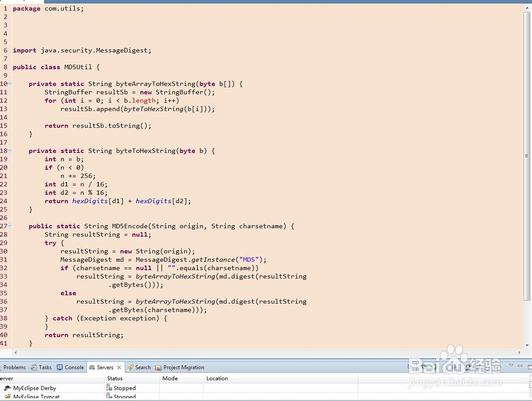
Task: Click the editor vertical scrollbar thumb
Action: pyautogui.click(x=527, y=156)
